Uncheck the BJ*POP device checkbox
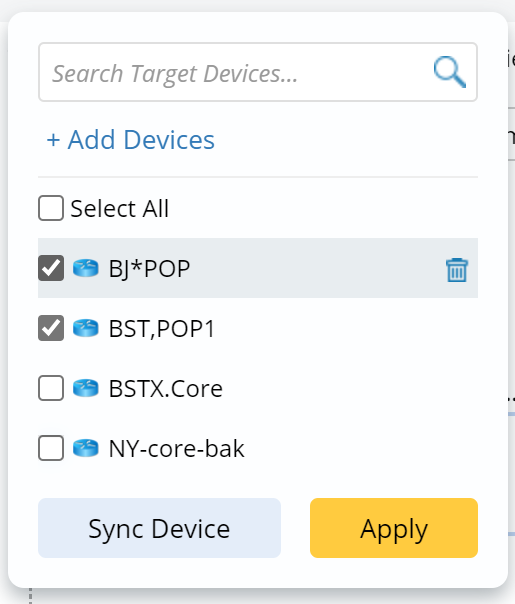 51,268
